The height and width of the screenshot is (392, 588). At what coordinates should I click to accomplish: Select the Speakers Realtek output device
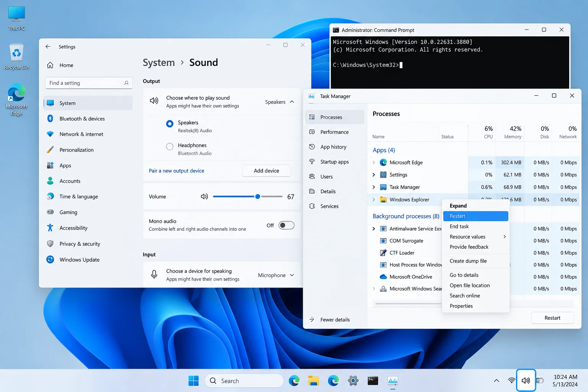coord(170,124)
